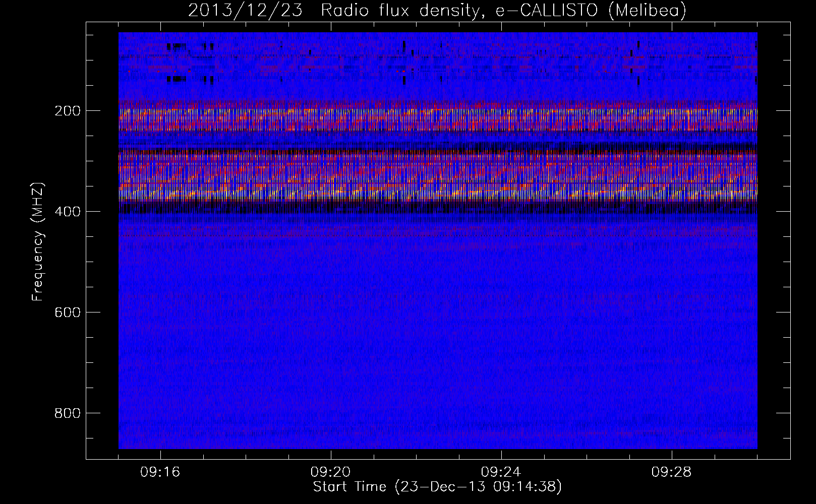
Task: Click the Frequency (MHZ) axis title
Action: (38, 241)
